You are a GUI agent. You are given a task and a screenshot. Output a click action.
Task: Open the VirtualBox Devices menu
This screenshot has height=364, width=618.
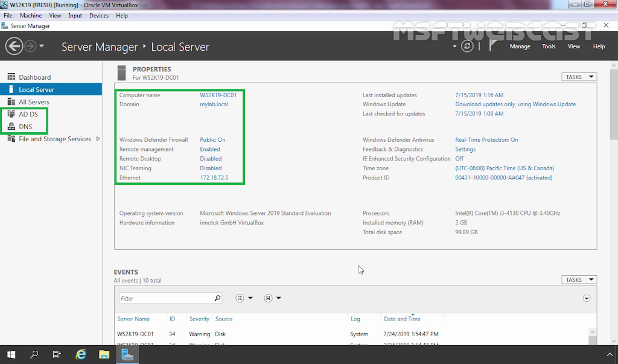point(99,15)
